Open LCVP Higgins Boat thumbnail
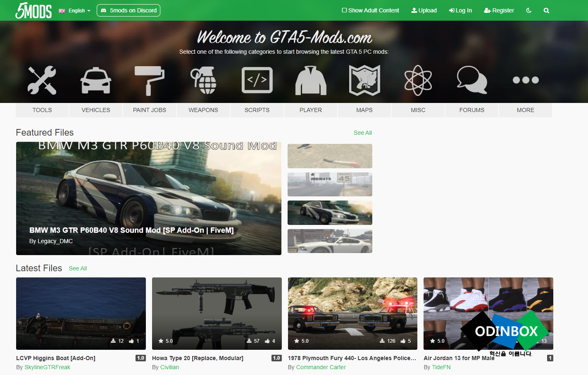Viewport: 588px width, 375px height. tap(81, 313)
